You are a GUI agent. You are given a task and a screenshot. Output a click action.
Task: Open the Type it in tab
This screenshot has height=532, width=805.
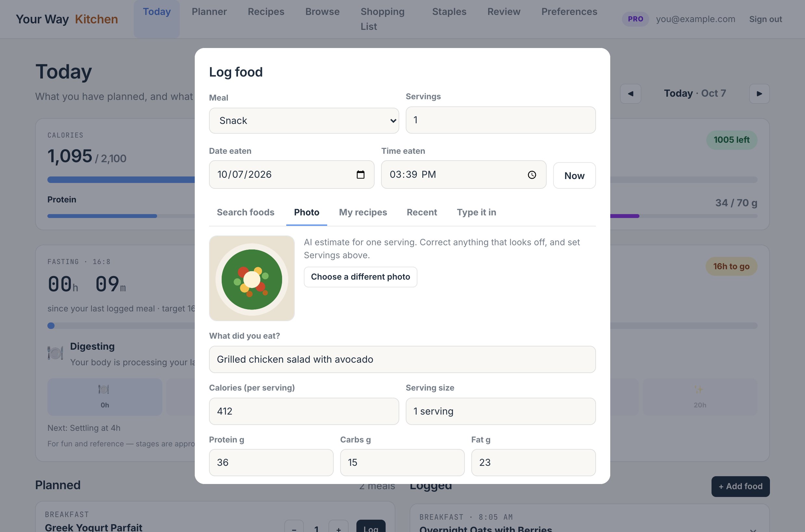[x=476, y=212]
